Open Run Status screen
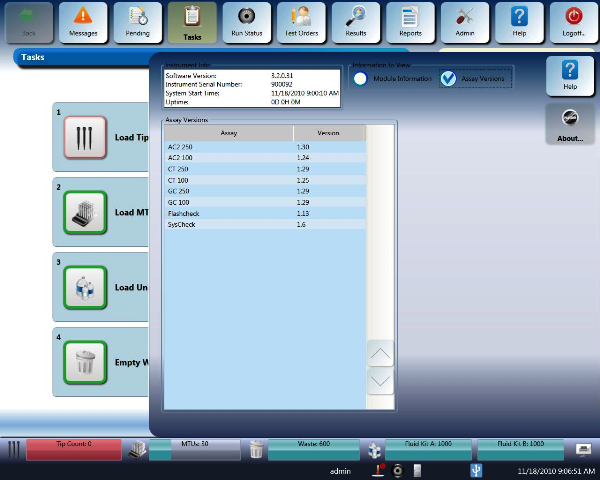Screen dimensions: 600x480 [246, 21]
